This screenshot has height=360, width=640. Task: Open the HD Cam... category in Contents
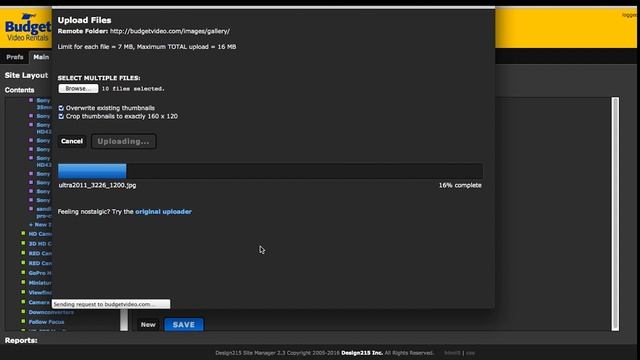click(40, 234)
